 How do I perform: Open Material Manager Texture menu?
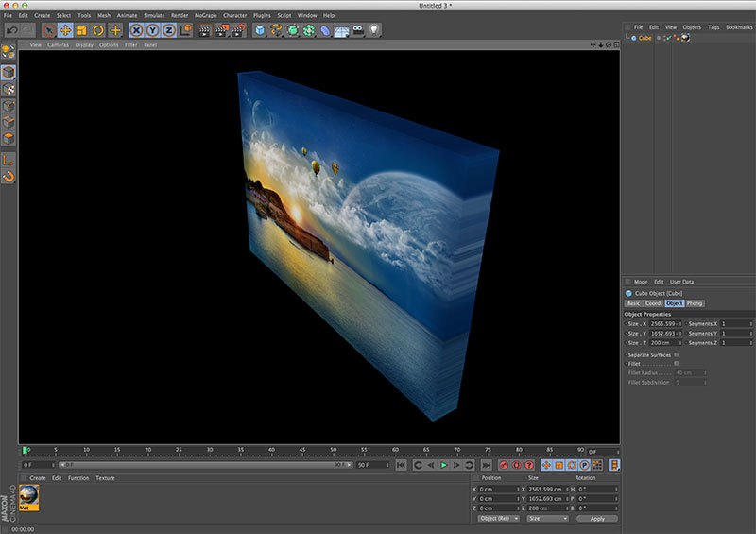pos(105,478)
